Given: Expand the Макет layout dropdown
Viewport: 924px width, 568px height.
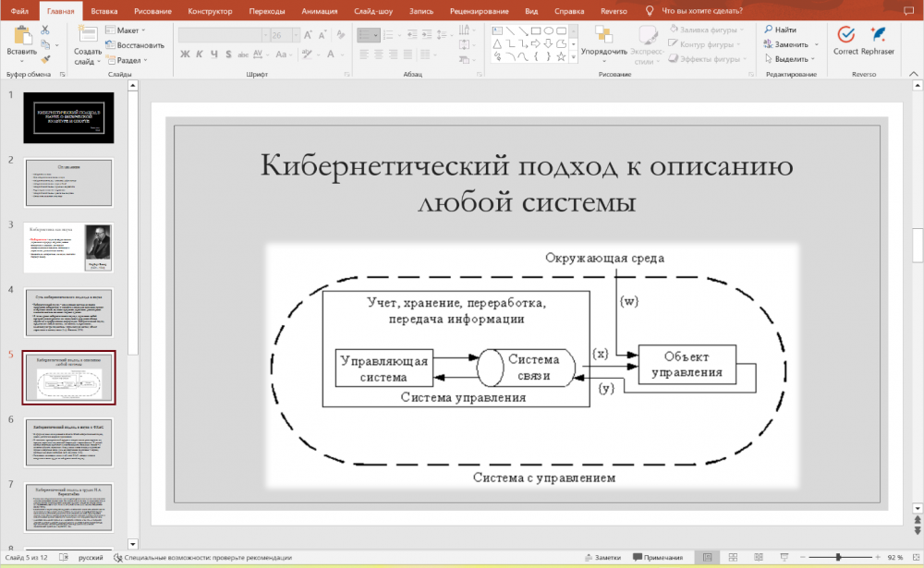Looking at the screenshot, I should 128,30.
